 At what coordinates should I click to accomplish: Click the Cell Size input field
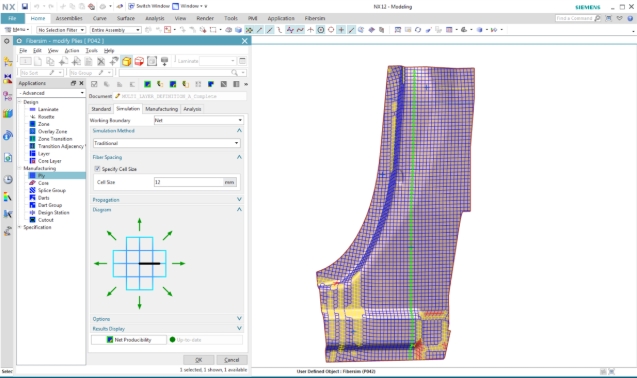[x=188, y=182]
